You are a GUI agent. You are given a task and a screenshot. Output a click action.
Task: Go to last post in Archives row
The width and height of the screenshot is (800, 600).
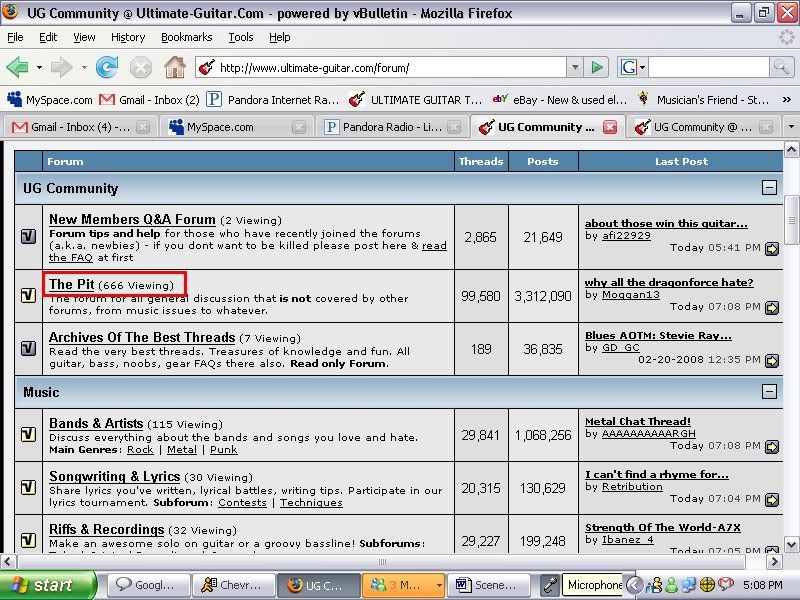point(772,361)
